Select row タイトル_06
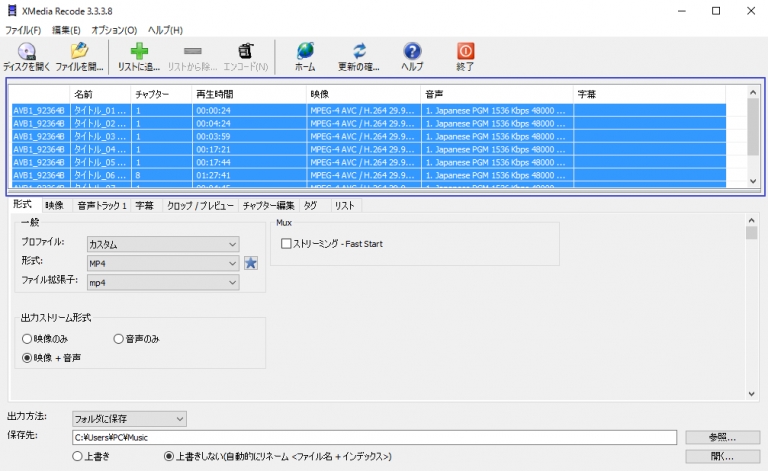 (368, 175)
